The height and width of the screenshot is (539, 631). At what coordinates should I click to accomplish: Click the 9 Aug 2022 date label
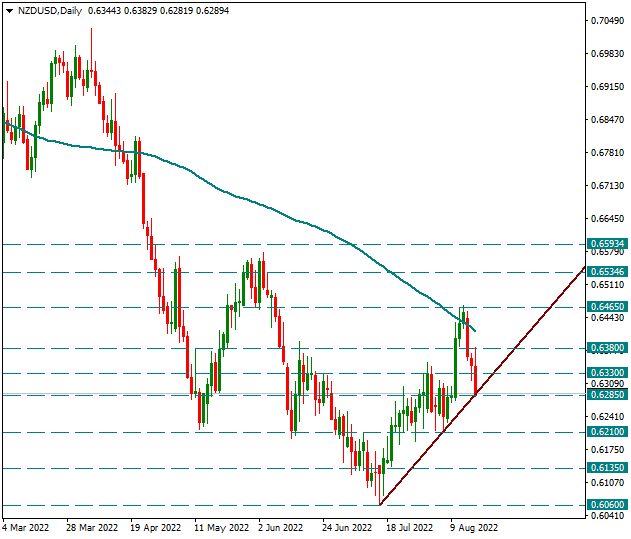474,527
